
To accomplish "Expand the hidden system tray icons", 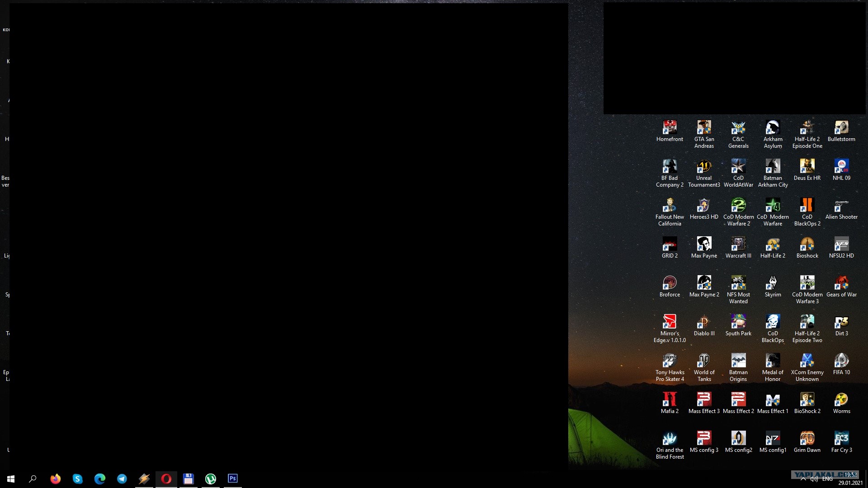I will tap(803, 479).
